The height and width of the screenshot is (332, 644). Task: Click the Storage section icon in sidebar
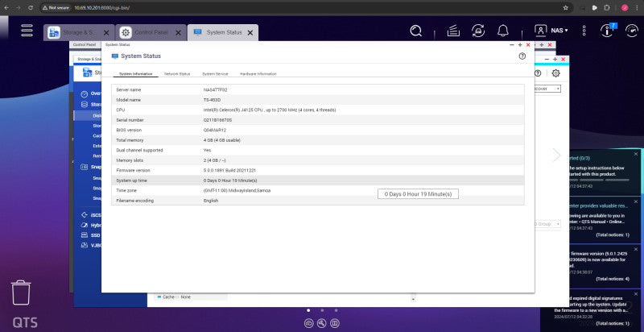85,105
